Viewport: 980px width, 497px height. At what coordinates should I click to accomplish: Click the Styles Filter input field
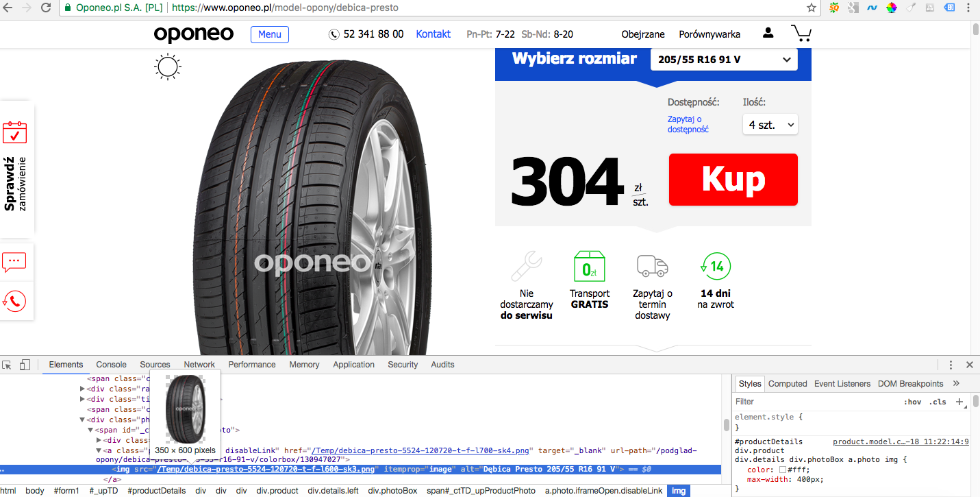point(815,402)
